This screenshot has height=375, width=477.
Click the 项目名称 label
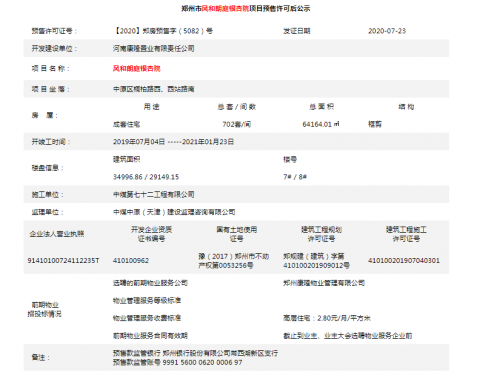coord(51,69)
